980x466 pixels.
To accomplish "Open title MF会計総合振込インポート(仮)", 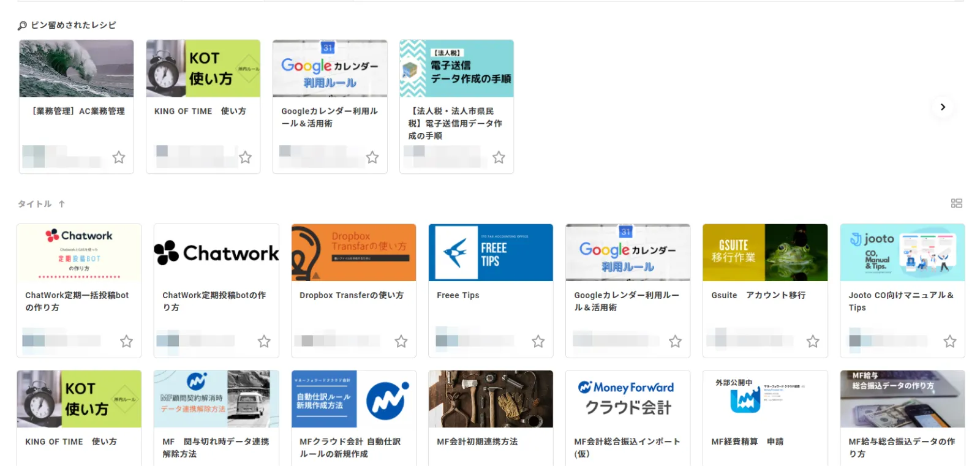I will click(x=627, y=448).
